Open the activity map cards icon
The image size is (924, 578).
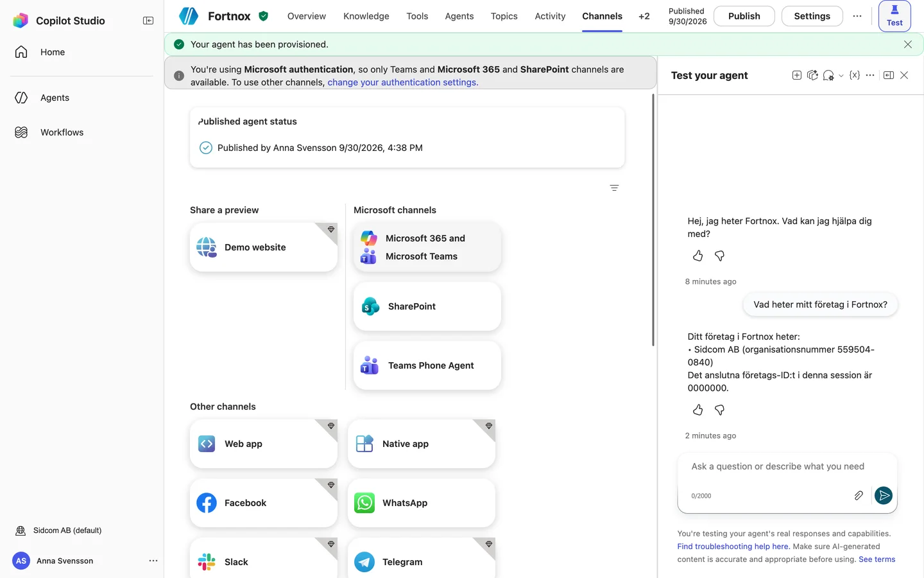pyautogui.click(x=812, y=75)
